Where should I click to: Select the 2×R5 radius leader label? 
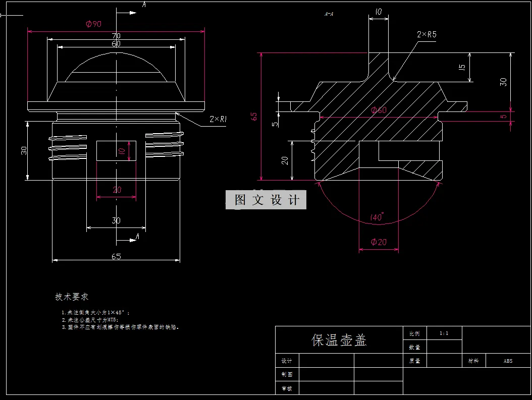coord(427,34)
